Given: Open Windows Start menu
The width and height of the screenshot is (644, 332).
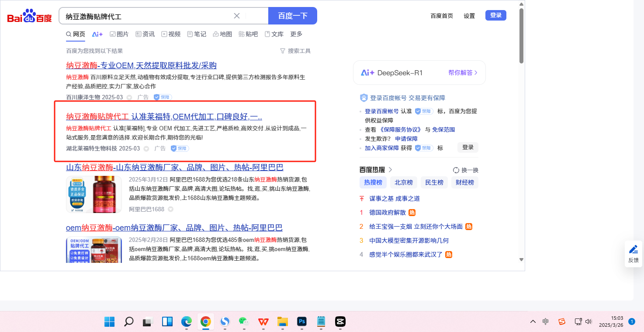Looking at the screenshot, I should point(109,322).
